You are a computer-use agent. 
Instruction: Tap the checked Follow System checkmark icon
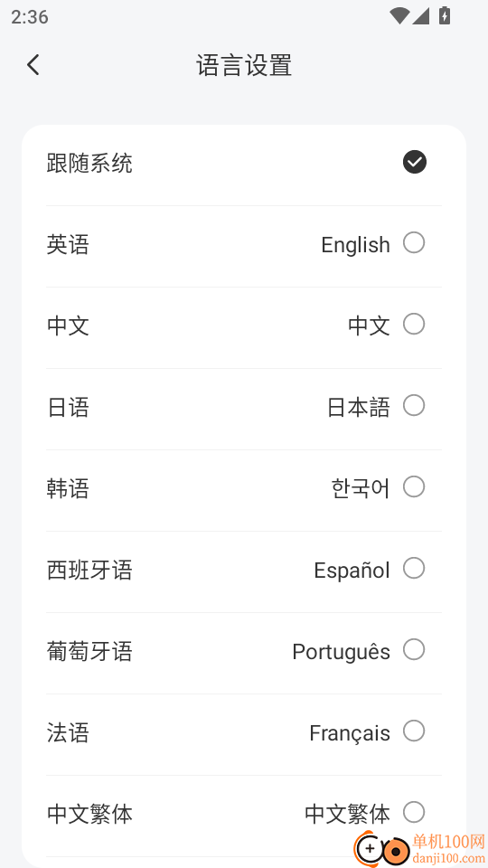tap(415, 162)
